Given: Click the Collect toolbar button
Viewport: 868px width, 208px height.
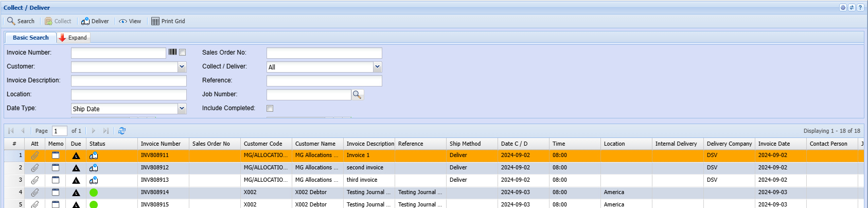Looking at the screenshot, I should [58, 21].
